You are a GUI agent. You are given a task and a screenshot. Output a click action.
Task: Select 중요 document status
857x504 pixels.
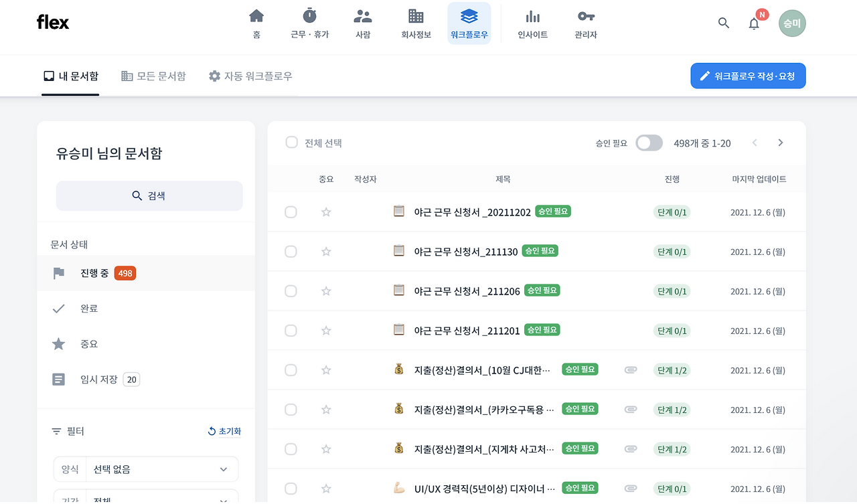pyautogui.click(x=146, y=344)
